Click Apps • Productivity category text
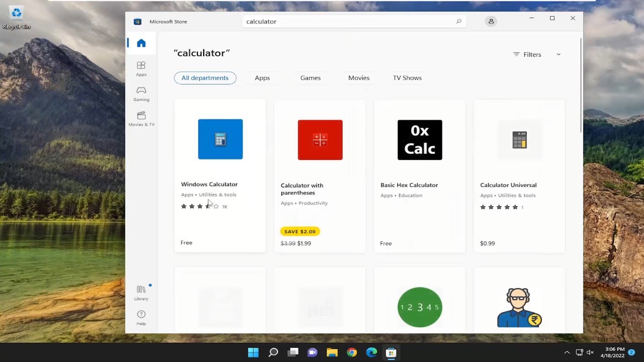 coord(304,203)
